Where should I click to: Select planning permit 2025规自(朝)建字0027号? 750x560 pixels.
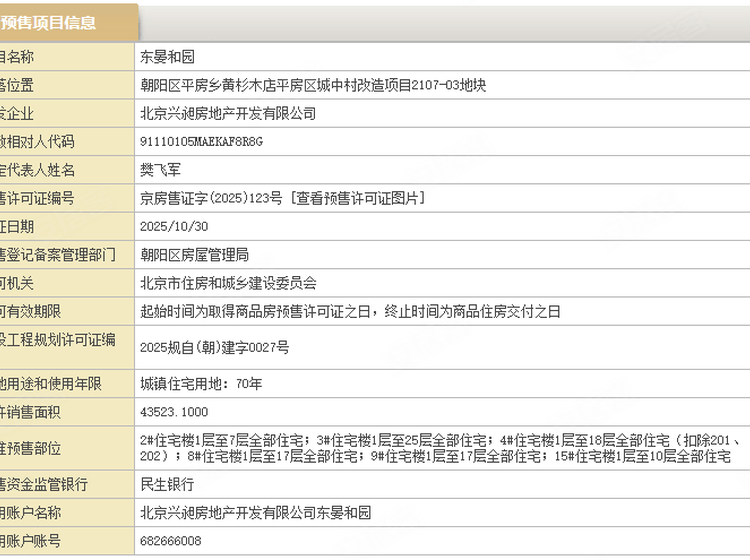point(215,347)
